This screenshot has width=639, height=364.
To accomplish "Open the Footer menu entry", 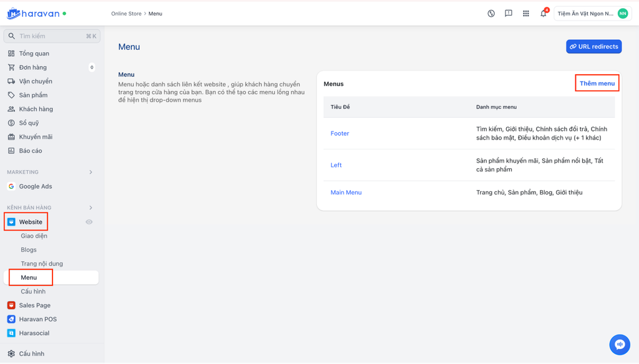I will (339, 133).
